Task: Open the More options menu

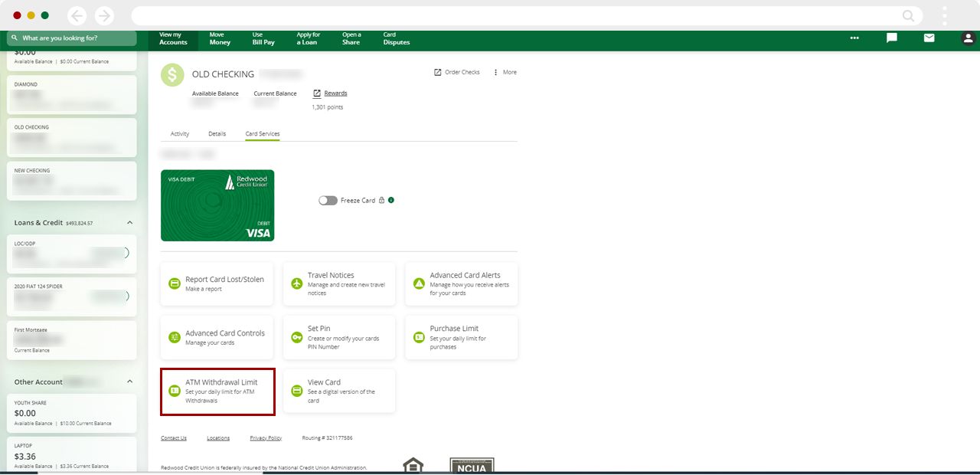Action: [505, 72]
